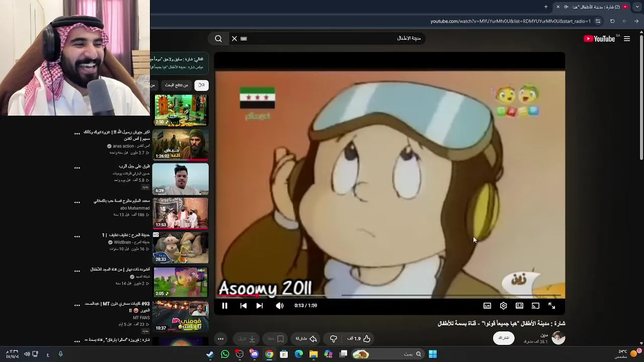This screenshot has width=644, height=362.
Task: Skip to the next video
Action: click(x=259, y=306)
